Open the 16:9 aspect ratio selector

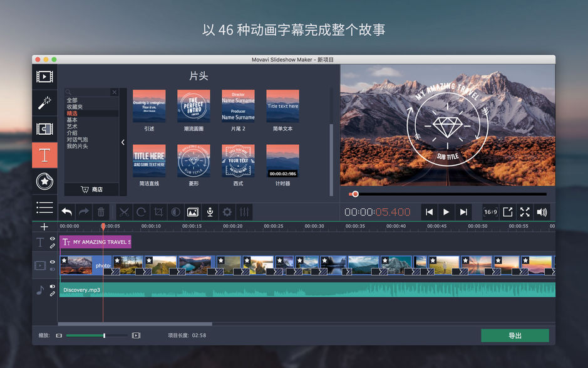tap(489, 212)
